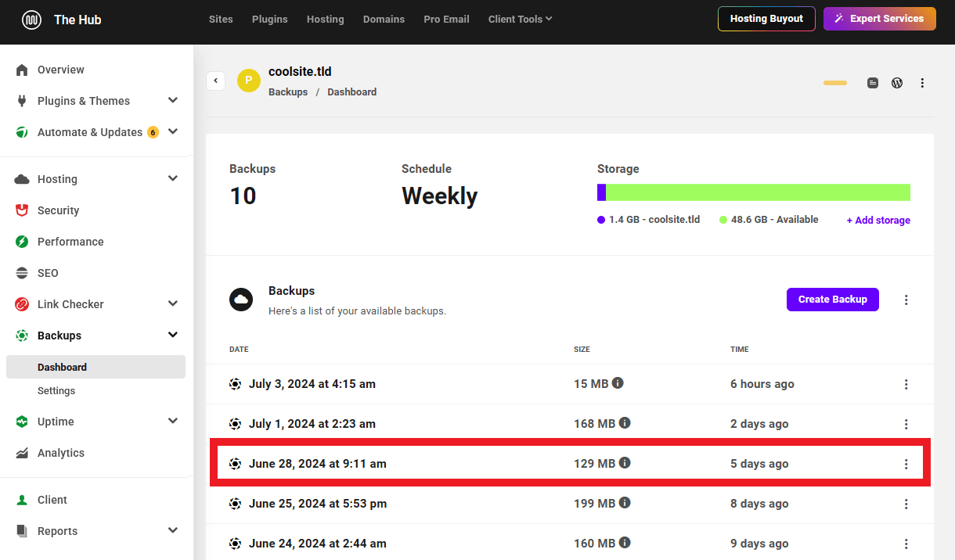
Task: Open kebab menu for July 3 backup
Action: [x=906, y=384]
